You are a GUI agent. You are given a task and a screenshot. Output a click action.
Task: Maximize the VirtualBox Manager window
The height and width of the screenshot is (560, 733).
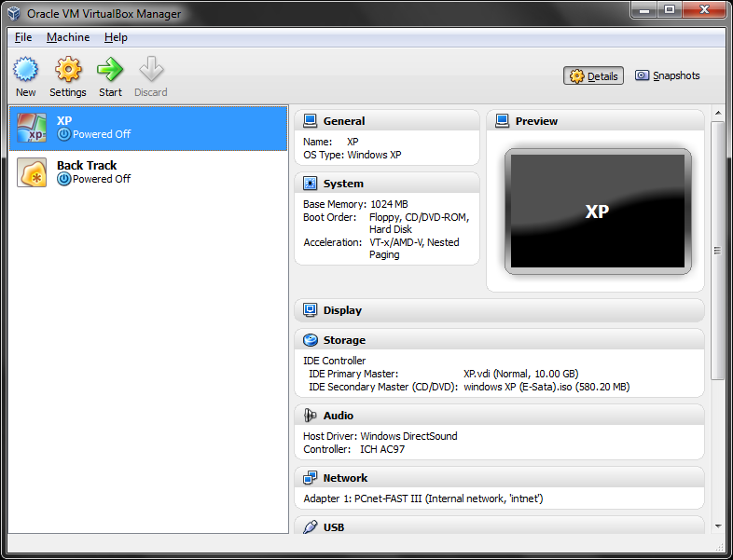670,9
